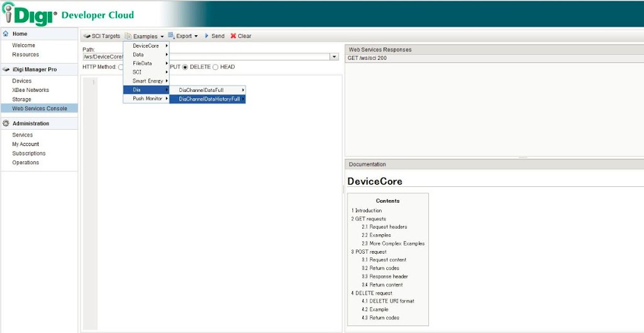Click contents link 2.3 More Complex Examples
644x333 pixels.
(393, 244)
